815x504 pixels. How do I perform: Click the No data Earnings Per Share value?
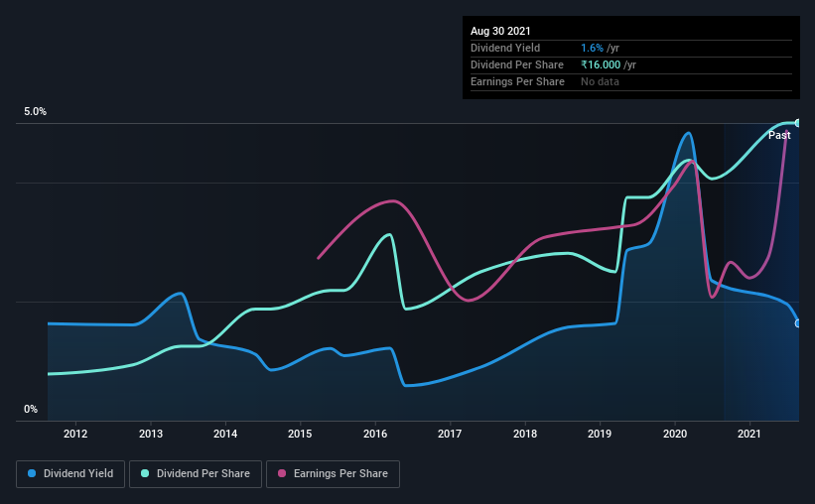[x=600, y=81]
